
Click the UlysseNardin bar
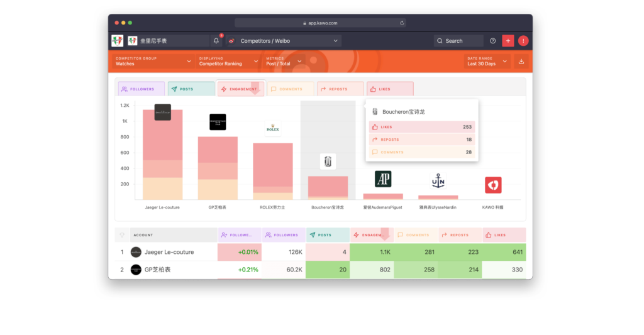pyautogui.click(x=438, y=197)
